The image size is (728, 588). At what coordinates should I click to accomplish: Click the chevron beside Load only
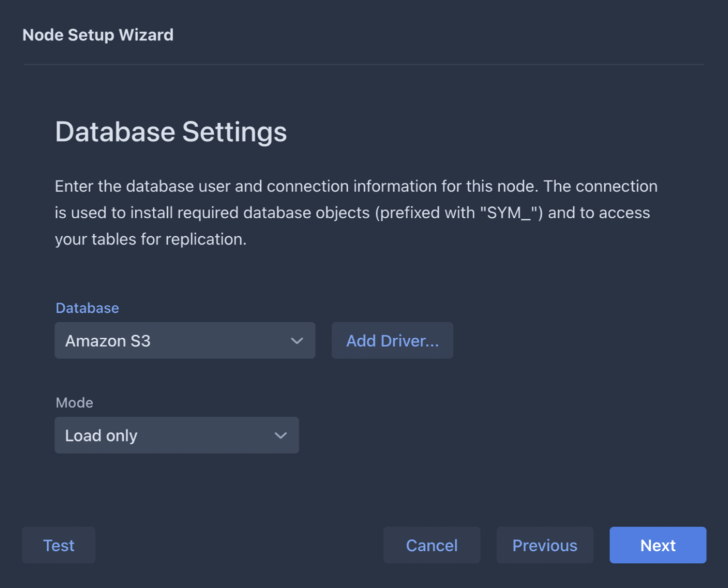pyautogui.click(x=280, y=435)
